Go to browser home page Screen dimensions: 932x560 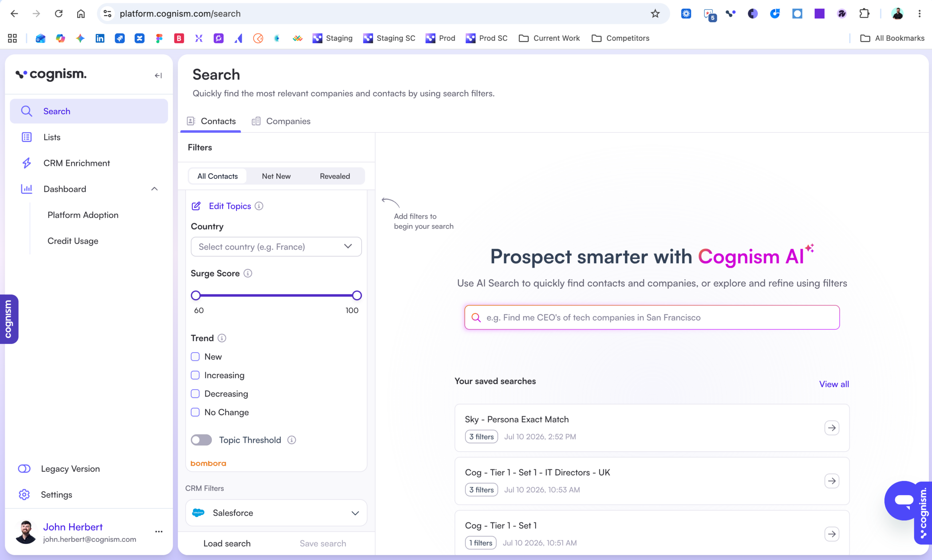(81, 13)
